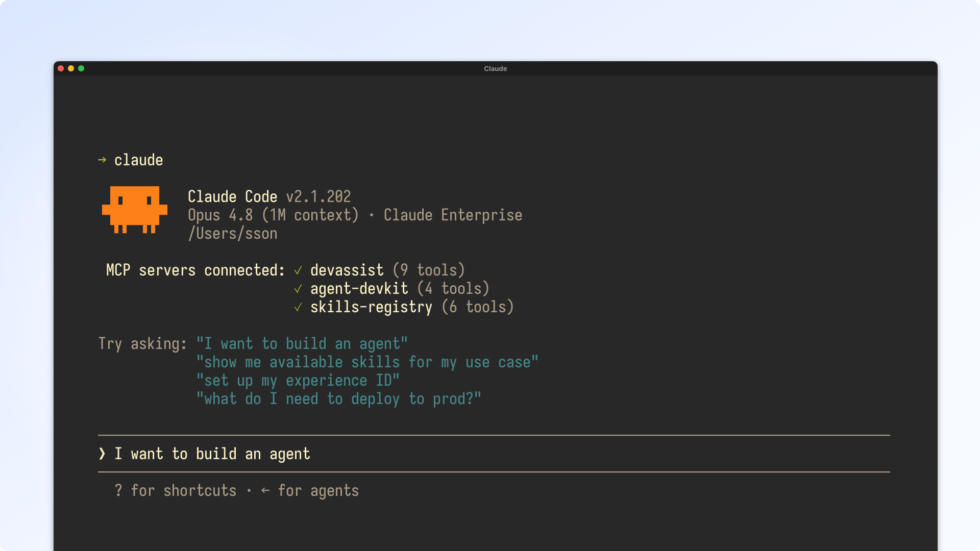Click the checkmark next to skills-registry

[x=298, y=307]
